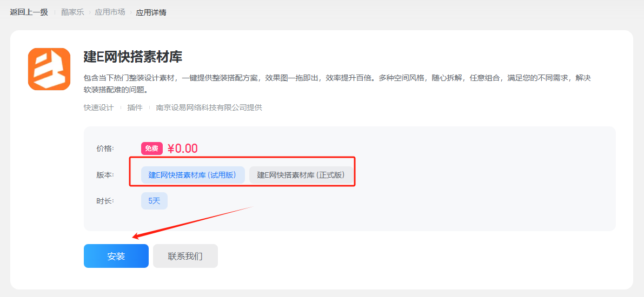Choose the 5天 duration option
The height and width of the screenshot is (297, 644).
(154, 201)
